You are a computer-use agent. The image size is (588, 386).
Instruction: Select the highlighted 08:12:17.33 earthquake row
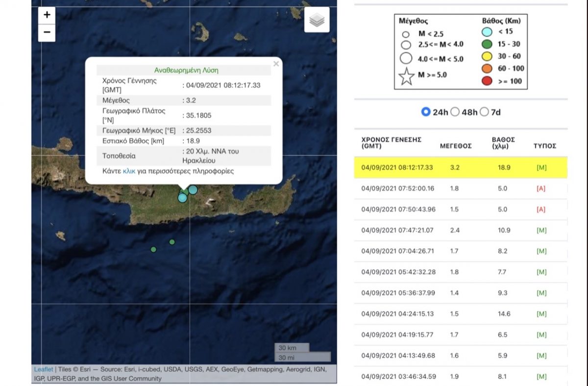point(460,168)
